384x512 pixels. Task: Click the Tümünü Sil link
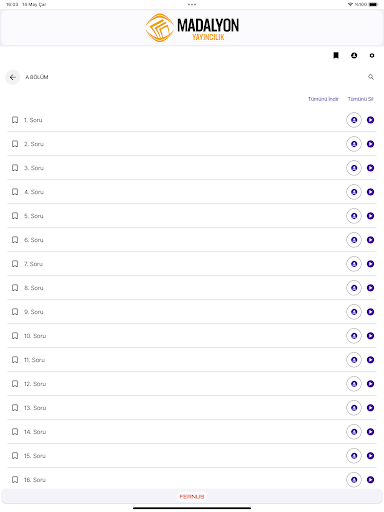(361, 99)
